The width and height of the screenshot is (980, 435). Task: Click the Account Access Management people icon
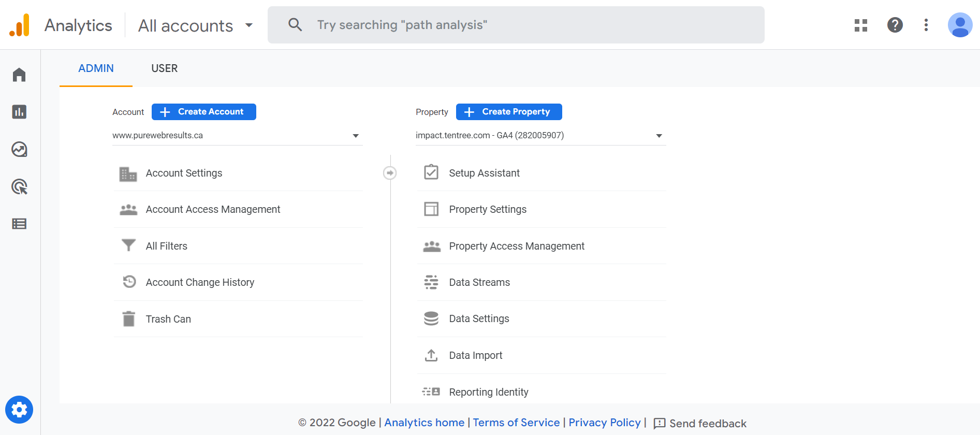[128, 210]
